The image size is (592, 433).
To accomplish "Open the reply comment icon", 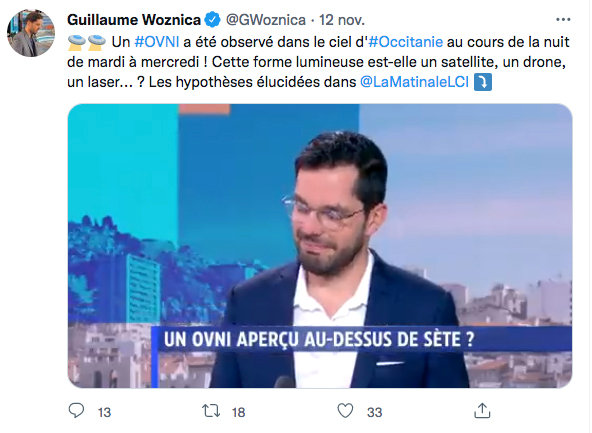I will [x=76, y=410].
